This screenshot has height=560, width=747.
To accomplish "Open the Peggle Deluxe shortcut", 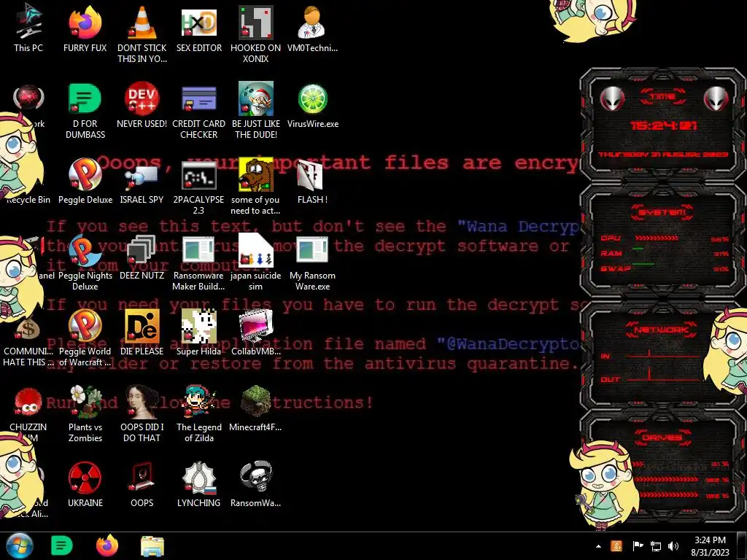I will pyautogui.click(x=85, y=181).
